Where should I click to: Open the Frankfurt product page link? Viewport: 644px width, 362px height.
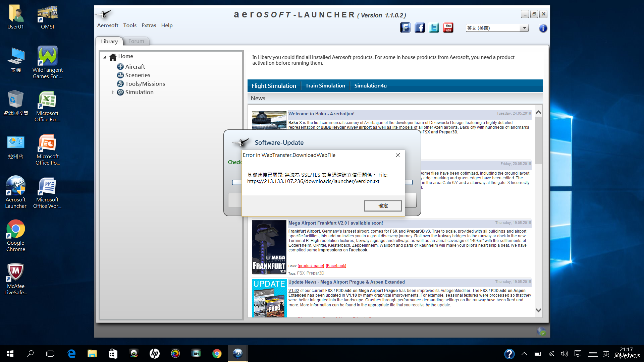click(311, 266)
